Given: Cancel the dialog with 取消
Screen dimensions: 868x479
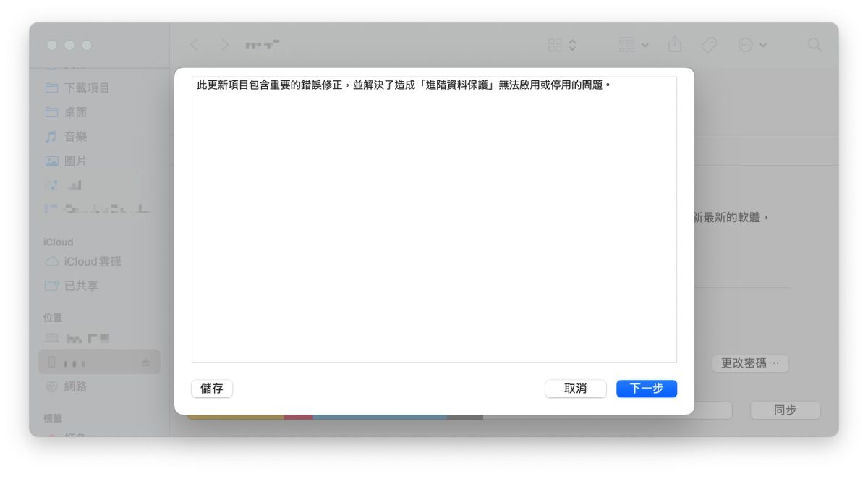Looking at the screenshot, I should click(x=576, y=389).
